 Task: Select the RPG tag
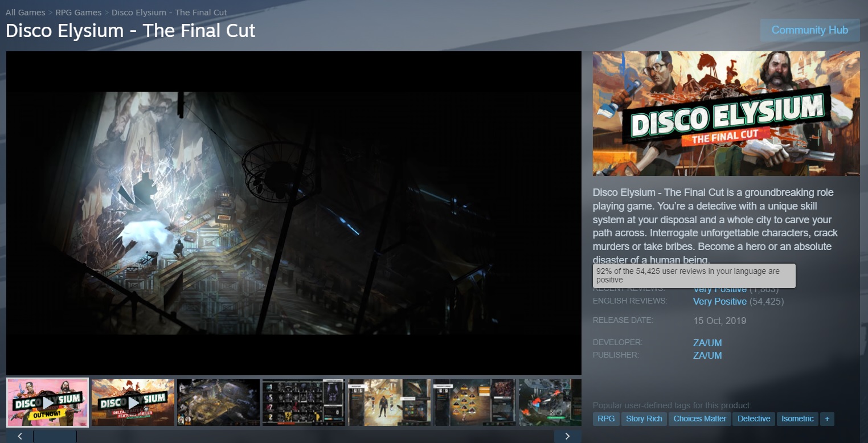[606, 419]
